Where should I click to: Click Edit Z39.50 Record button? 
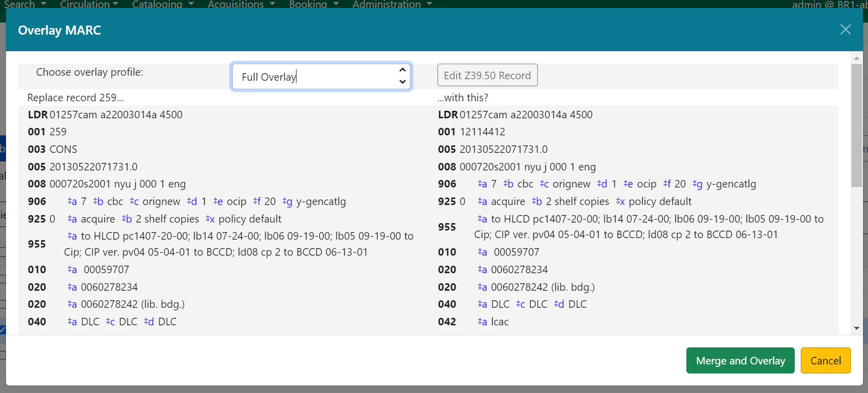[487, 75]
